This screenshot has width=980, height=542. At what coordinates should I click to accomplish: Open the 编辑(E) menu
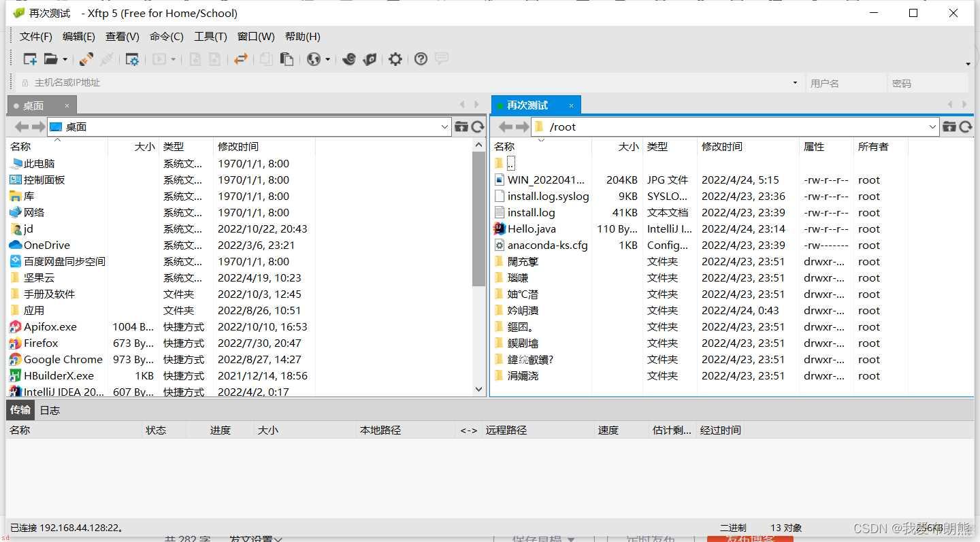point(79,37)
